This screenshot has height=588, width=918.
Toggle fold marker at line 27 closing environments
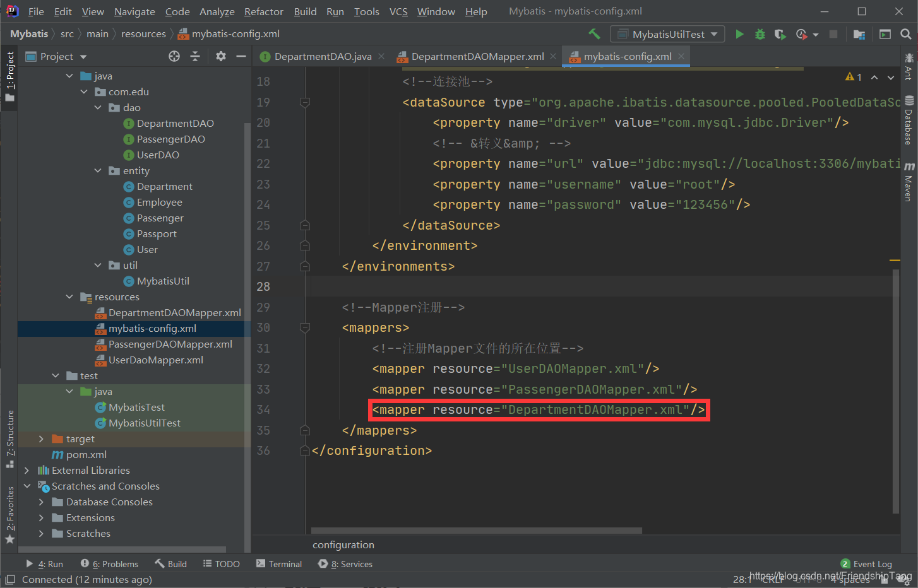point(305,266)
